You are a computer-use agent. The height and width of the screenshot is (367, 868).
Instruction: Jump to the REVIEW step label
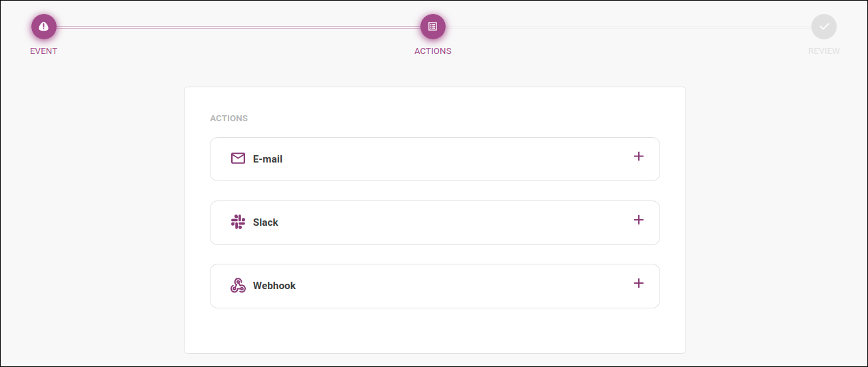click(x=824, y=51)
